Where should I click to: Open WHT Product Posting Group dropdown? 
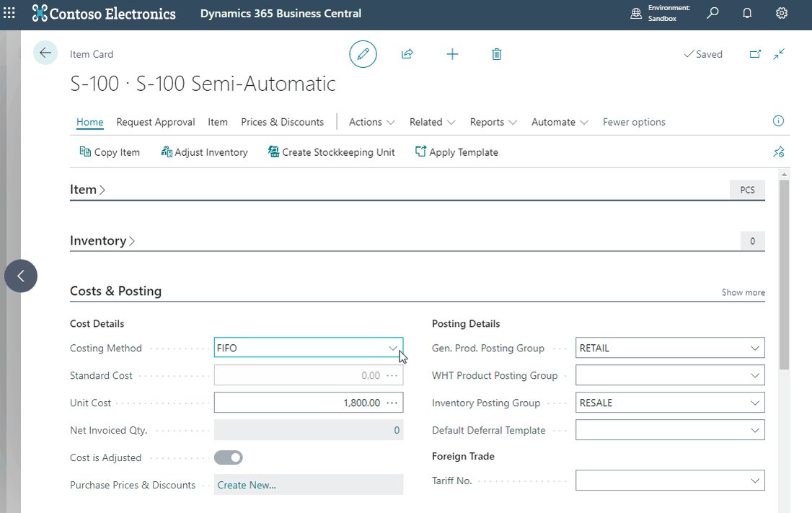[x=755, y=375]
